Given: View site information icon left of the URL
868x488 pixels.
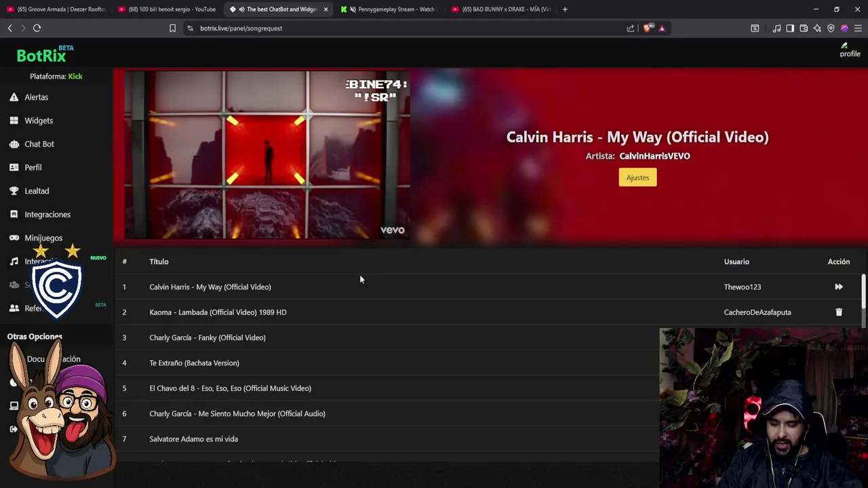Looking at the screenshot, I should [190, 28].
